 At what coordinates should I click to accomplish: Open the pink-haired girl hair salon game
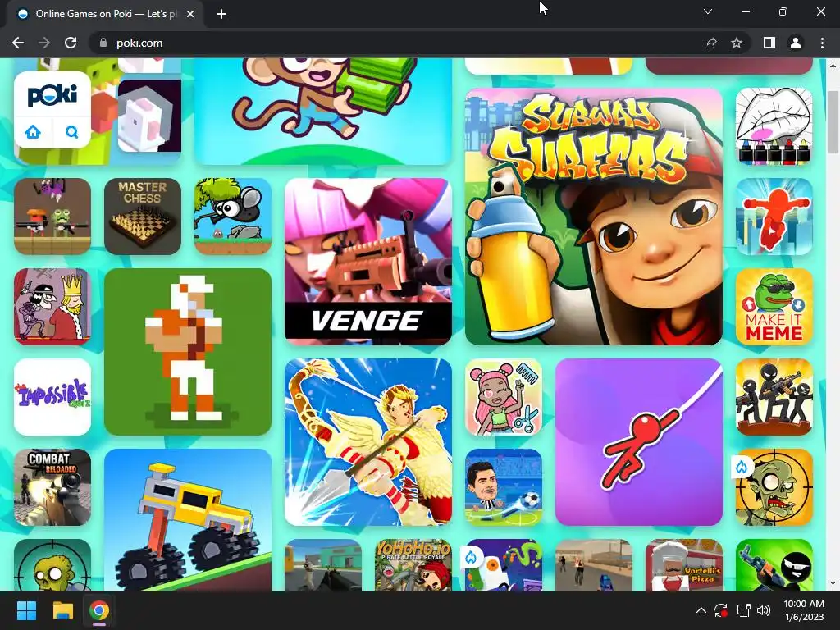coord(504,397)
